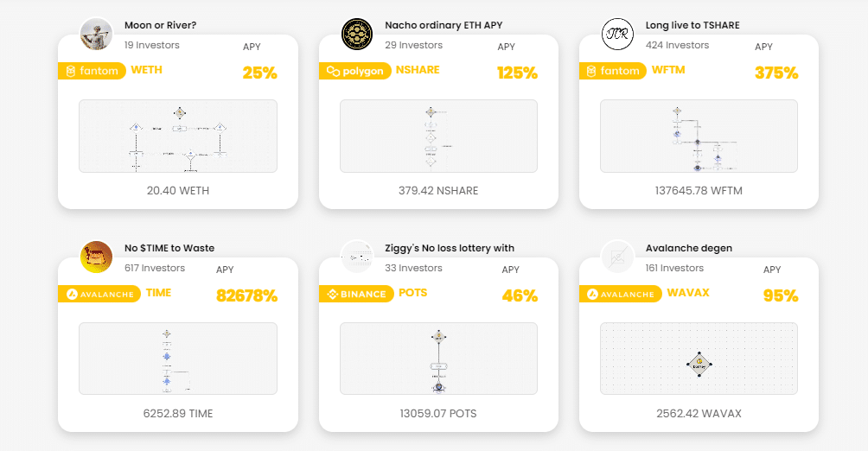Open the Avalanche degen strategy title

click(689, 249)
